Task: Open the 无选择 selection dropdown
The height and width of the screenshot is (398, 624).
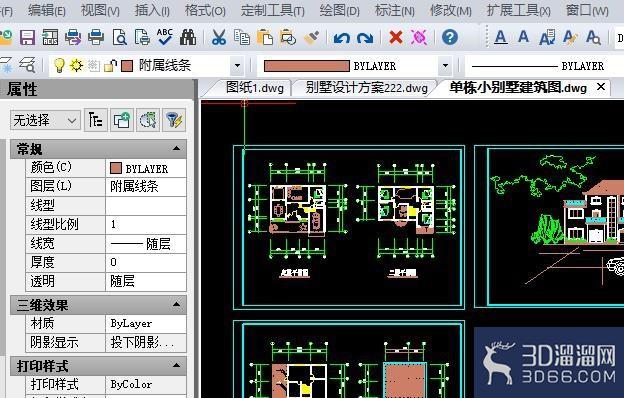Action: pyautogui.click(x=45, y=120)
